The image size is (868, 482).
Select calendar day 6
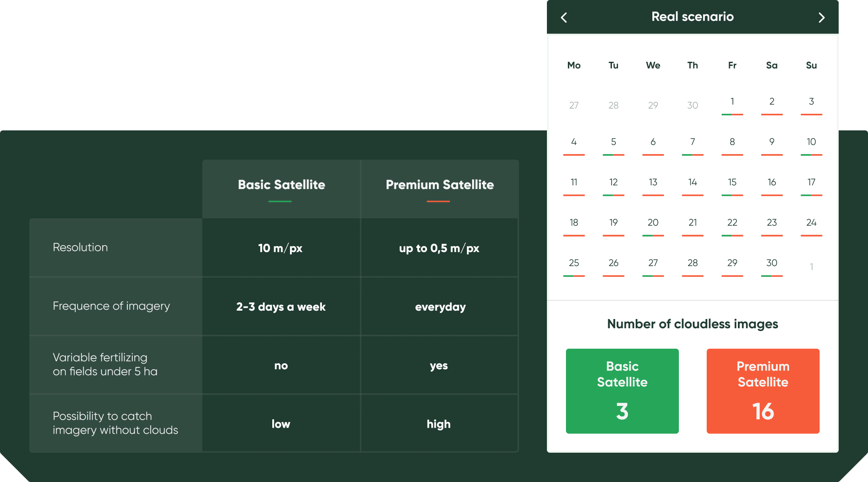click(653, 145)
